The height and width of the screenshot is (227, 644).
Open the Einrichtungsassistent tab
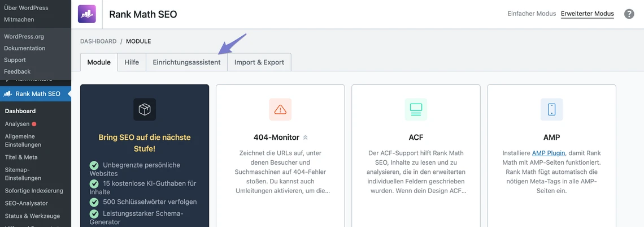(186, 62)
